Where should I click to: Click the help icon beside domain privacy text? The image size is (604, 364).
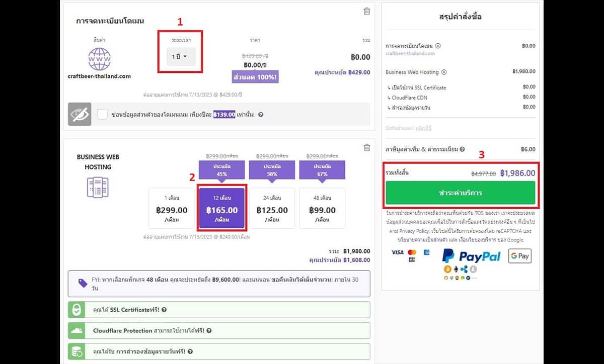(x=261, y=115)
